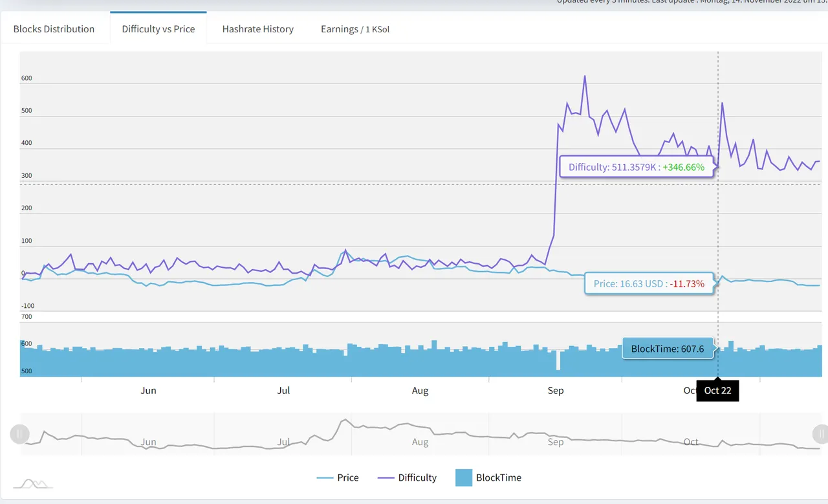
Task: Switch to the Hashrate History tab
Action: pyautogui.click(x=258, y=28)
